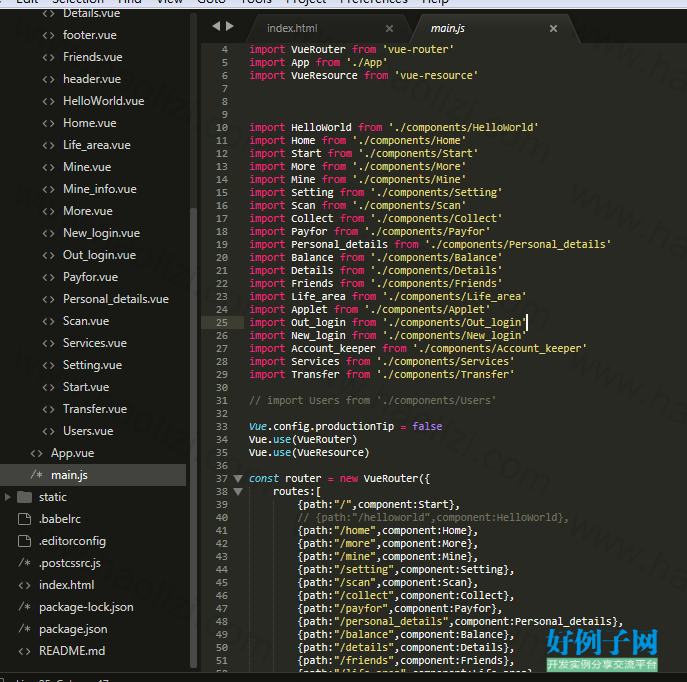
Task: Click line number 33 in the gutter
Action: [x=222, y=427]
